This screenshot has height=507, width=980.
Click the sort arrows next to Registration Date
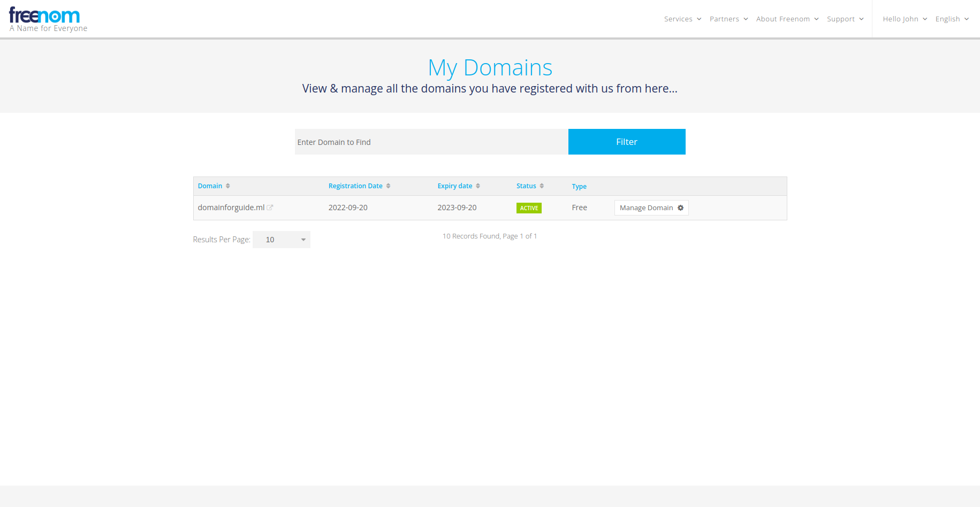coord(389,186)
